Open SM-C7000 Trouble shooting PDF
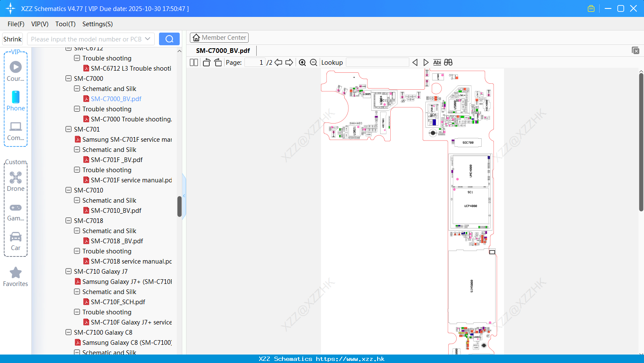Viewport: 644px width, 363px height. [x=131, y=119]
